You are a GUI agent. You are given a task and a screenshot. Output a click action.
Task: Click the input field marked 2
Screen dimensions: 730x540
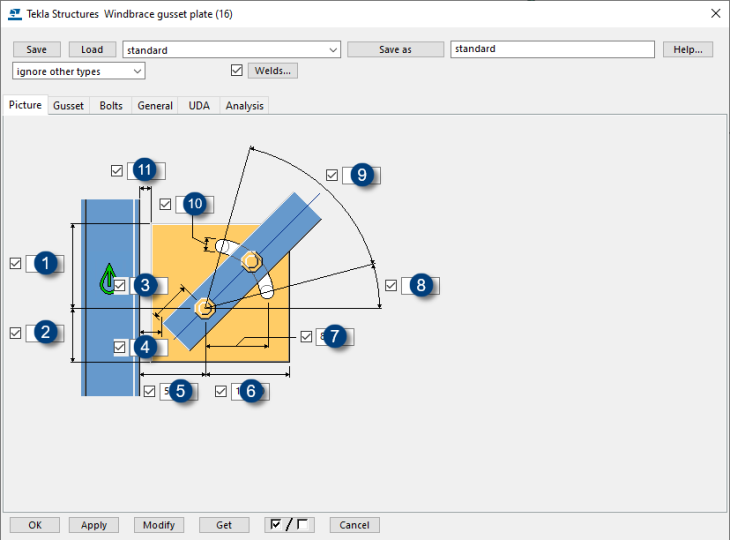45,333
